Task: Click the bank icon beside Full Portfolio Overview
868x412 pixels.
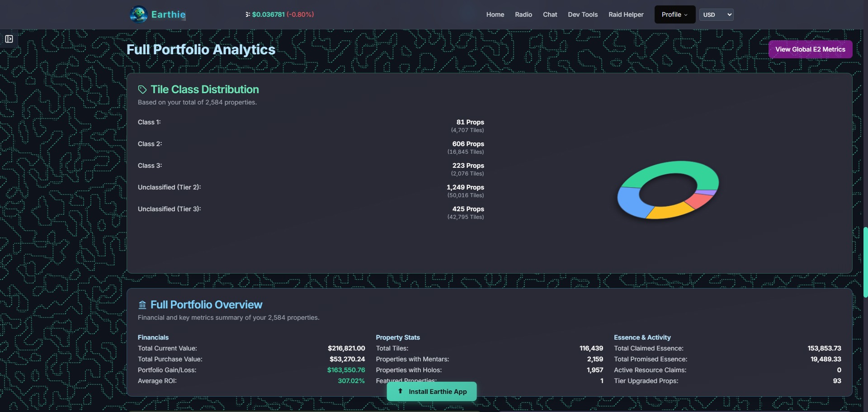Action: (142, 305)
